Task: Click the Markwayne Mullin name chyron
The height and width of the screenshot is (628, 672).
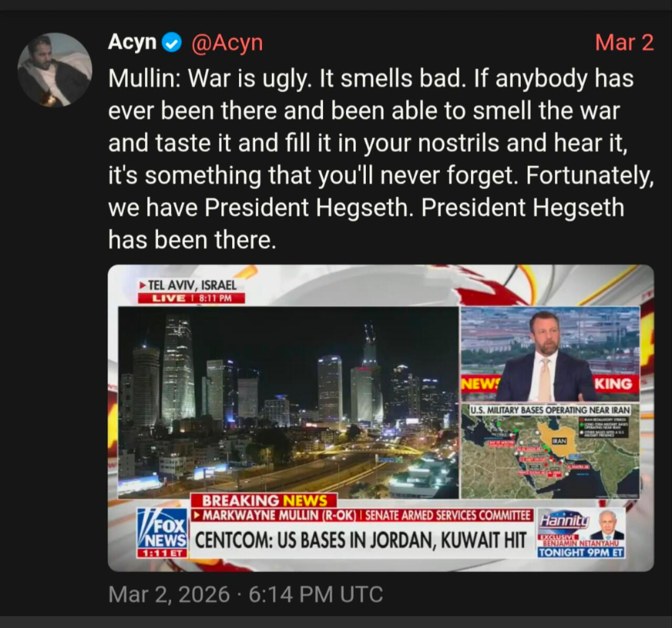Action: 274,515
